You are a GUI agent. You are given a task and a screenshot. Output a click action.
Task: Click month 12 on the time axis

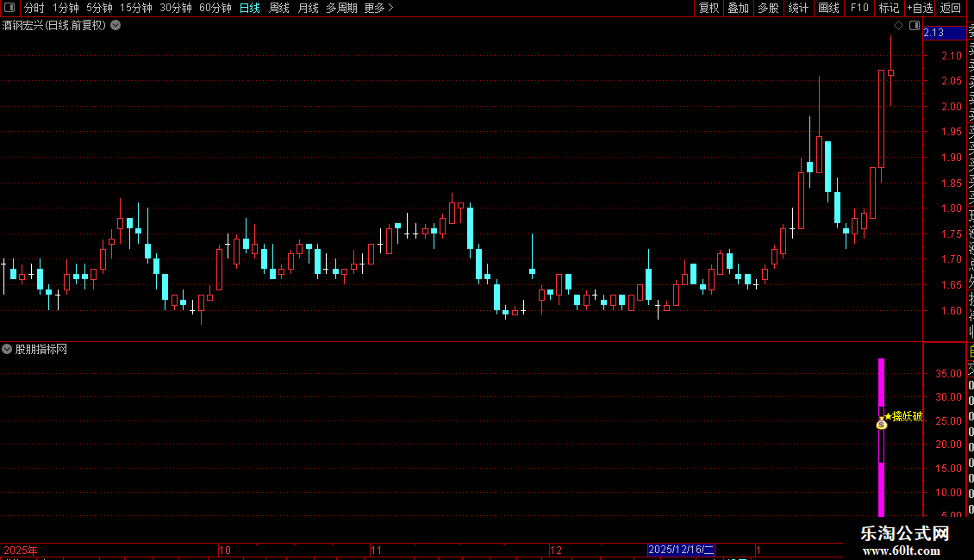click(x=556, y=550)
